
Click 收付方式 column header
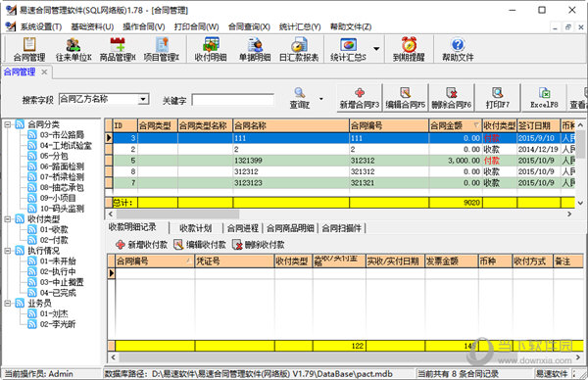pyautogui.click(x=532, y=261)
